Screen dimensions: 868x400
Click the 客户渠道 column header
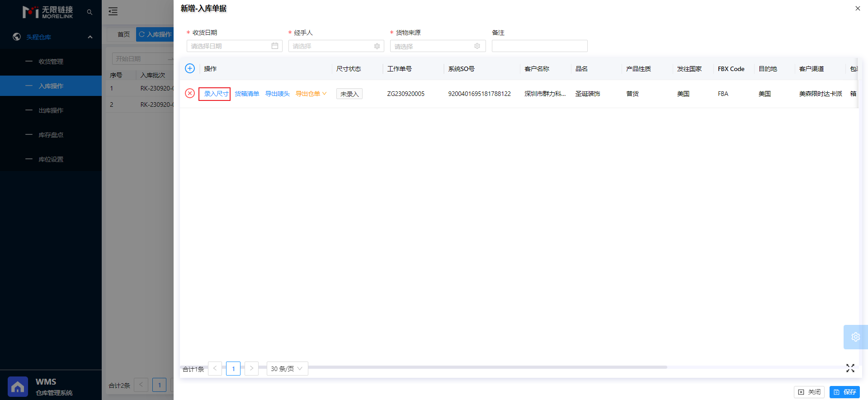[811, 69]
